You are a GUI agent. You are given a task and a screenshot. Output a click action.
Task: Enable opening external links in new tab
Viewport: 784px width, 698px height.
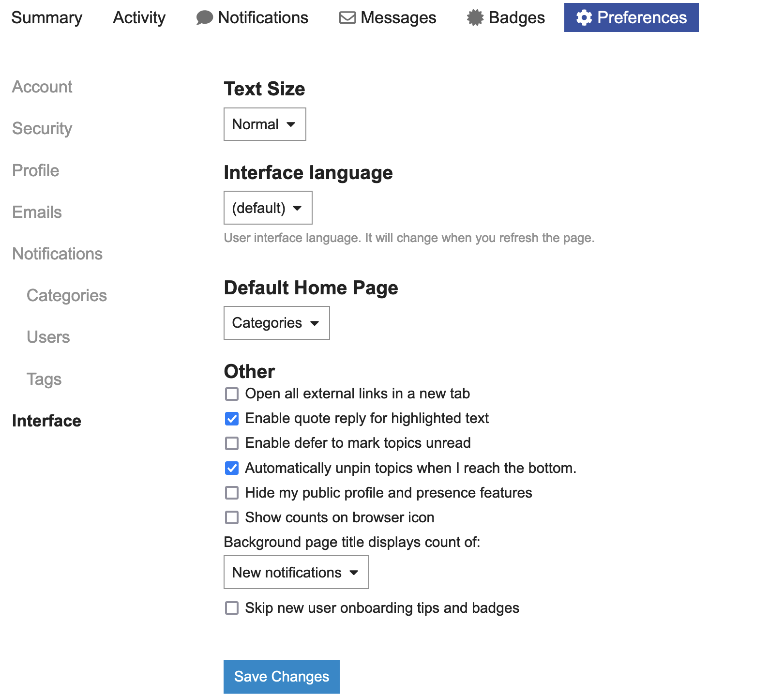point(232,394)
